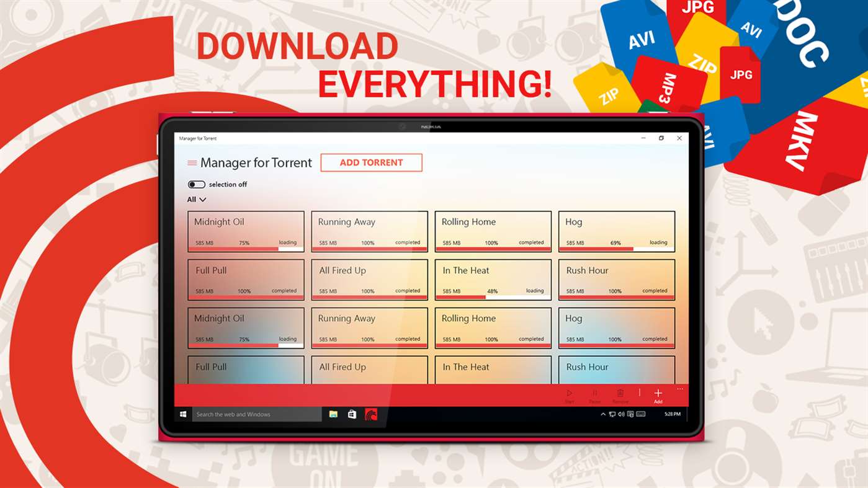
Task: Click the network icon in system tray
Action: [x=612, y=414]
